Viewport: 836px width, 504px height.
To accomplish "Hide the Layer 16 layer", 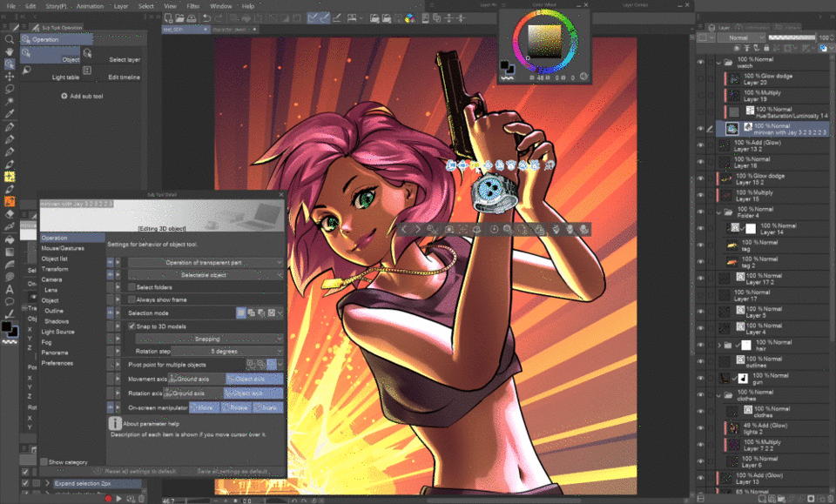I will click(x=700, y=162).
